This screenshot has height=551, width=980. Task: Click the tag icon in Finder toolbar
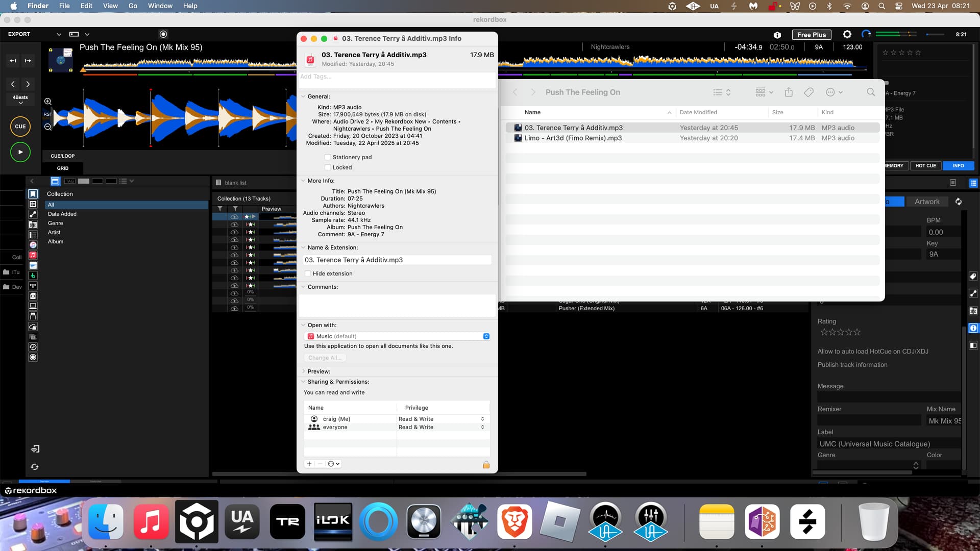click(x=808, y=92)
